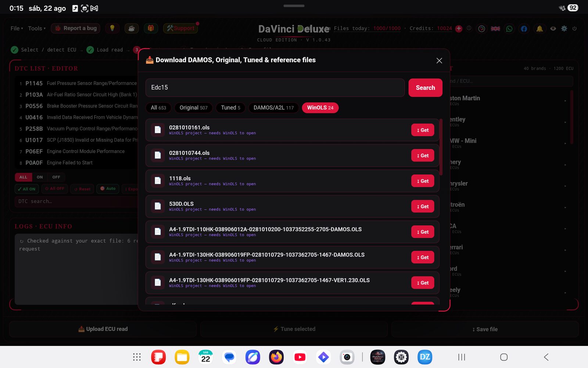This screenshot has height=368, width=588.
Task: Get the A4-1.9TDI-130HK VER1.230.OLS file
Action: (423, 283)
